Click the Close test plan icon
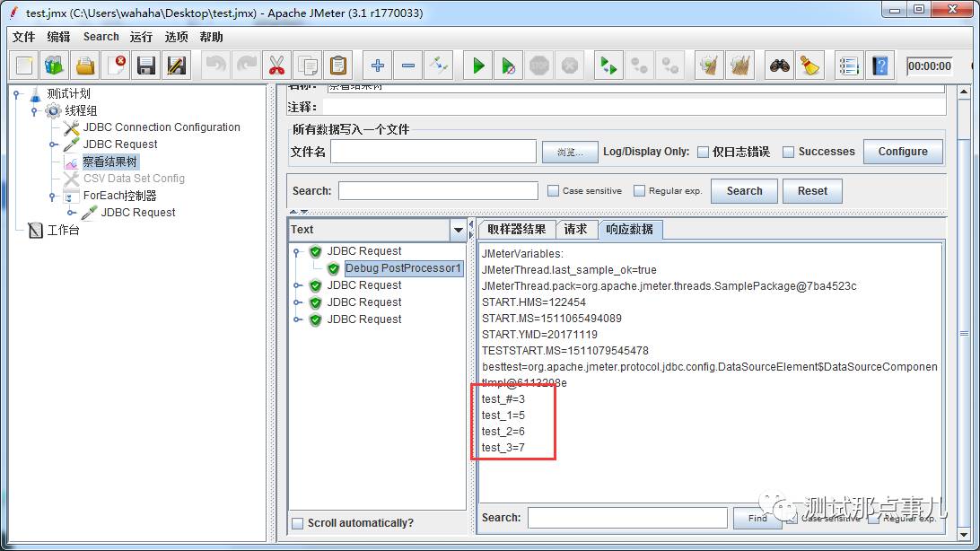Screen dimensions: 980x551 click(117, 66)
